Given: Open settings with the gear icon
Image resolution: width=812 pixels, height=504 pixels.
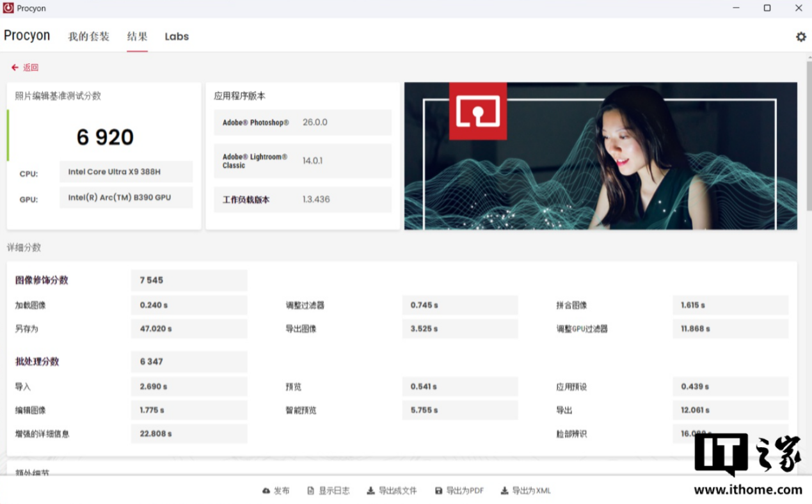Looking at the screenshot, I should [x=800, y=37].
